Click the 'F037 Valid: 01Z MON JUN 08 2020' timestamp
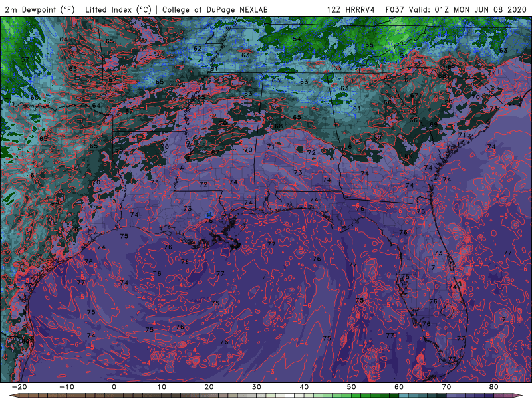532x399 pixels. 456,9
